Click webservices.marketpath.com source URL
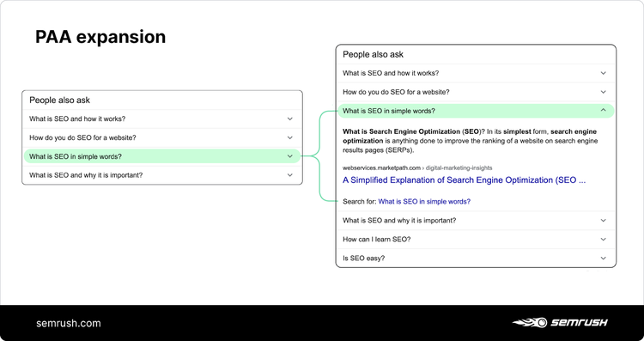Viewport: 644px width, 341px height. [x=417, y=167]
